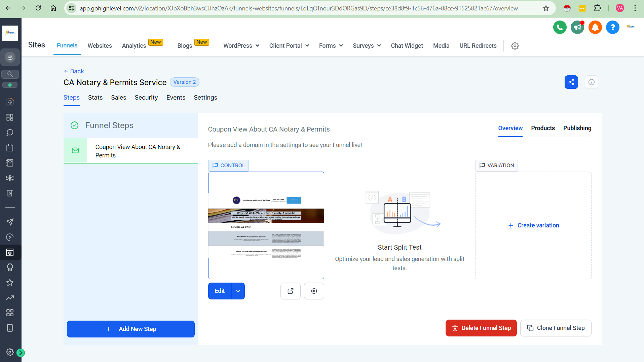Switch to the Publishing tab
644x362 pixels.
coord(577,128)
